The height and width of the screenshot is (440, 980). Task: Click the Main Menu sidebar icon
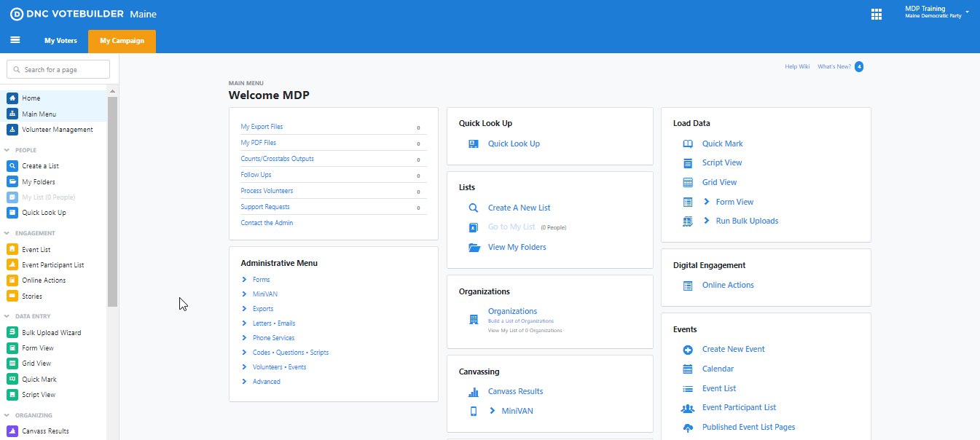pos(12,114)
